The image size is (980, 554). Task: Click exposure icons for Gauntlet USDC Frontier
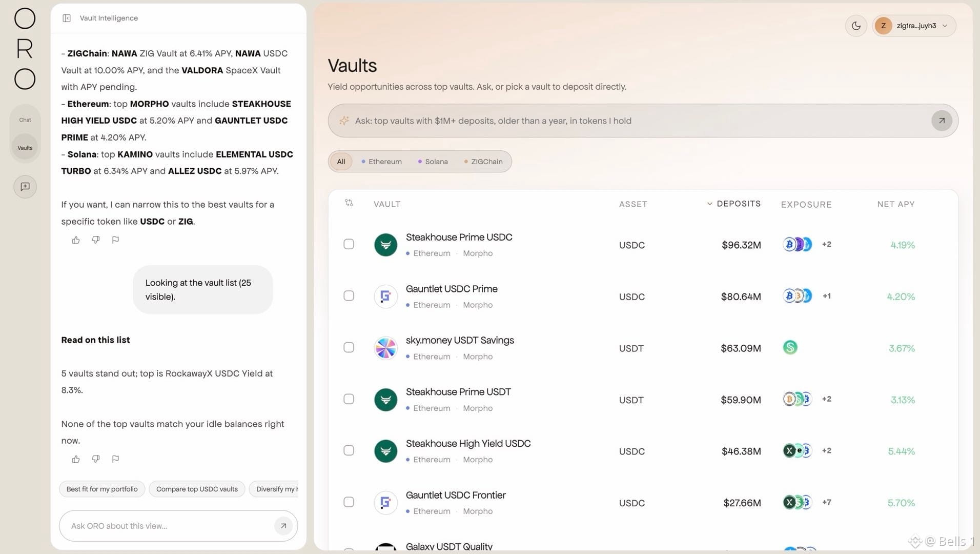[798, 502]
